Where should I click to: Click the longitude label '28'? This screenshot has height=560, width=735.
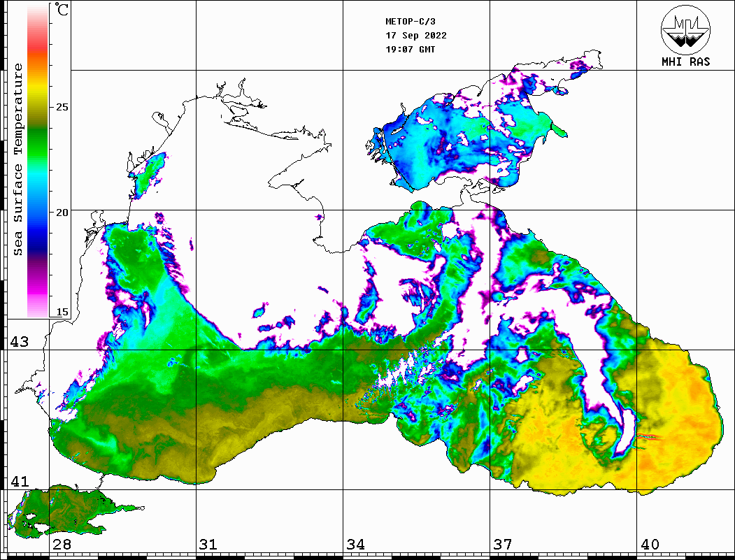click(x=62, y=545)
